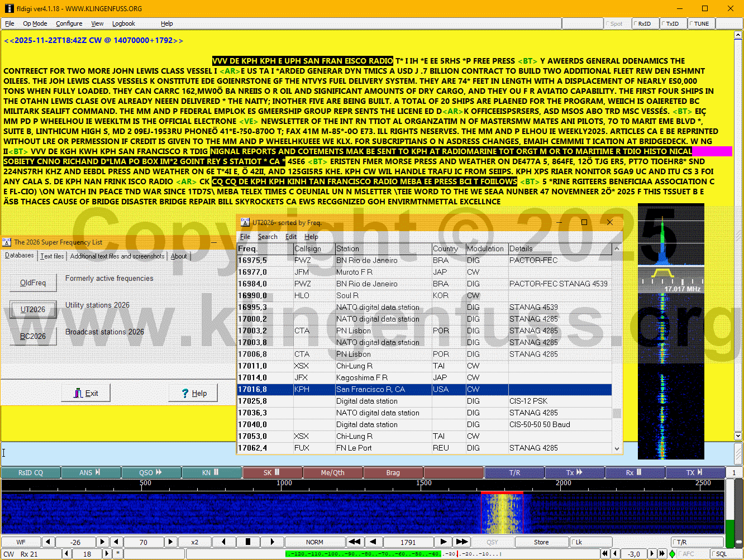Image resolution: width=744 pixels, height=560 pixels.
Task: Open the UT2026 utility stations database
Action: [x=33, y=309]
